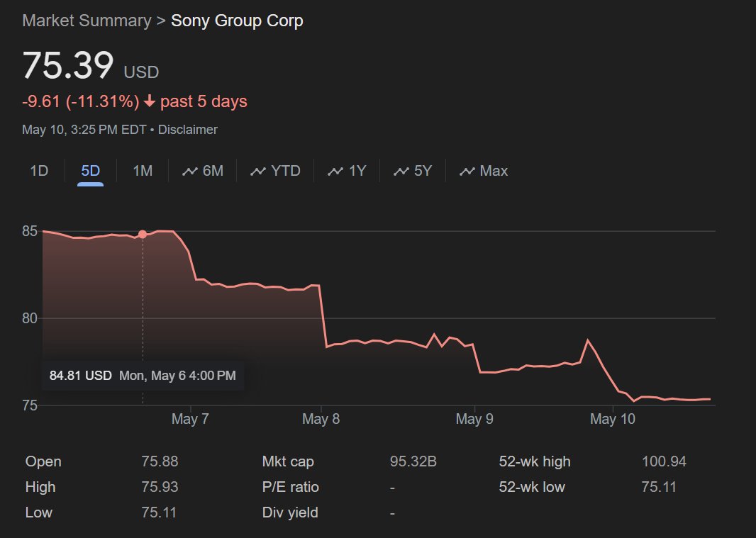Switch to the 1D range tab
This screenshot has width=756, height=538.
(x=39, y=171)
